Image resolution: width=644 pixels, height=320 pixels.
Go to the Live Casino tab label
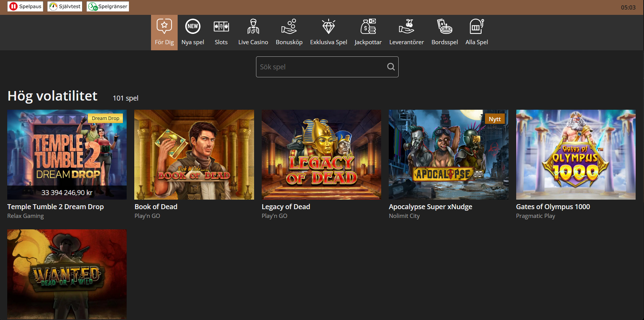click(253, 42)
